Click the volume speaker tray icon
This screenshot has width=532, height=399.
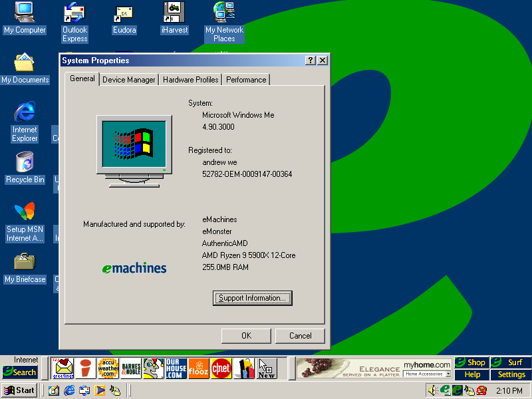coord(433,390)
